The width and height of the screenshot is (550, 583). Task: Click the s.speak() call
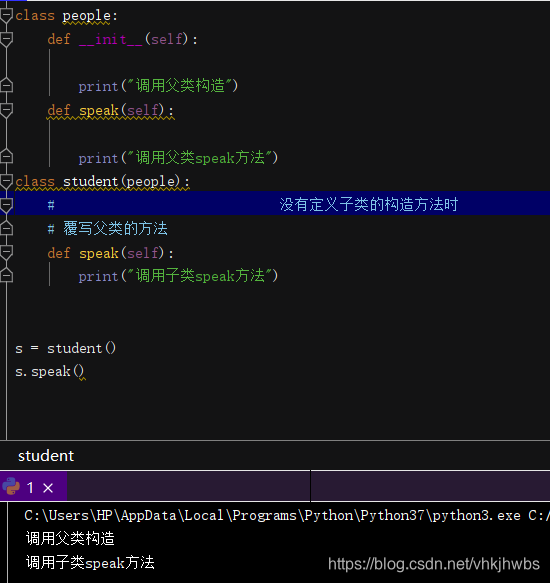[x=50, y=371]
